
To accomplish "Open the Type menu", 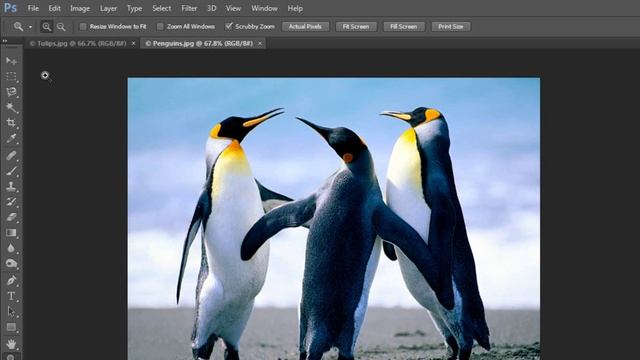I will [134, 8].
